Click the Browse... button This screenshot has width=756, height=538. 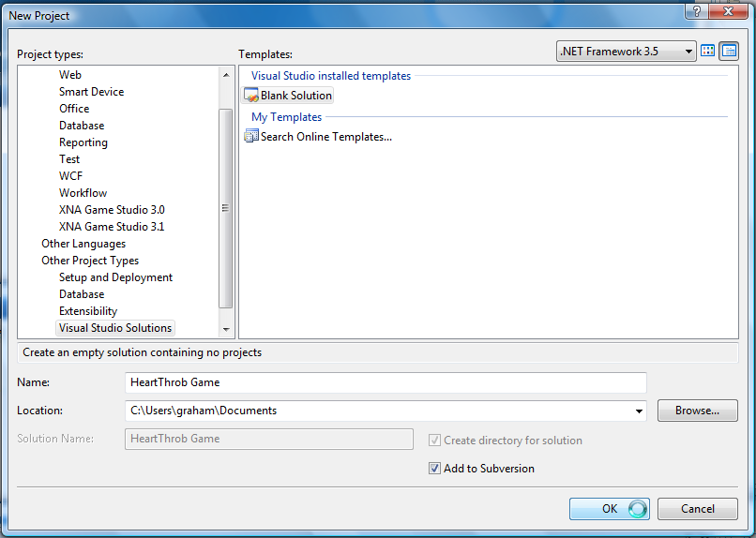tap(698, 411)
